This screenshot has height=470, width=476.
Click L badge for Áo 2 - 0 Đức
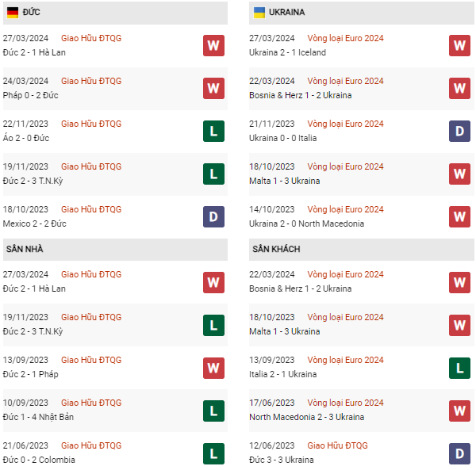click(x=213, y=131)
